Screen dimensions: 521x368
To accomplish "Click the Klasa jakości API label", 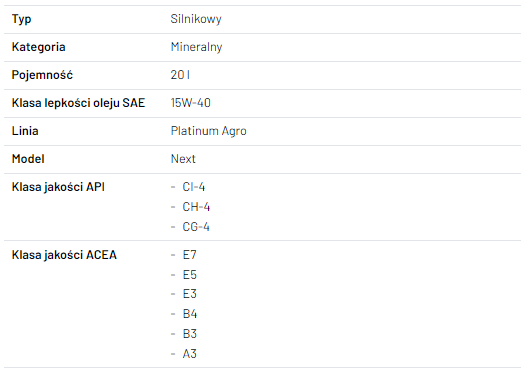I will pos(58,187).
